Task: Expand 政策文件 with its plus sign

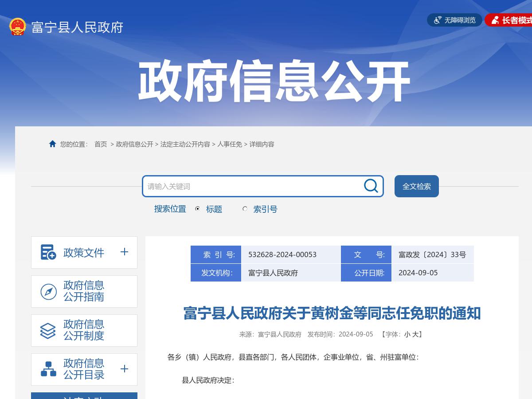Action: coord(125,252)
